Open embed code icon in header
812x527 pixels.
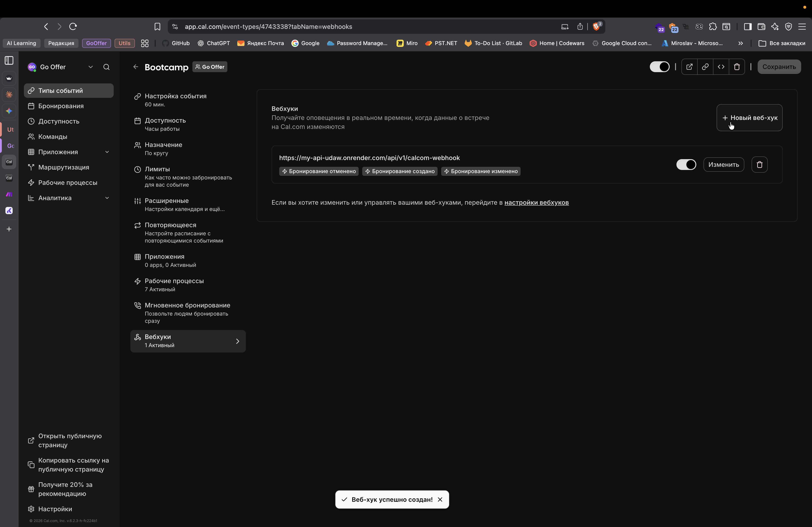pos(721,67)
